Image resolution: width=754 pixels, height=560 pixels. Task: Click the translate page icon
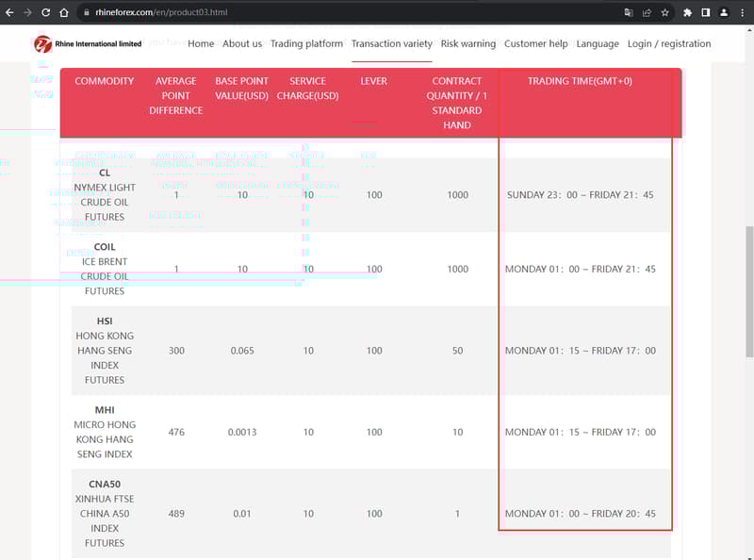(629, 13)
